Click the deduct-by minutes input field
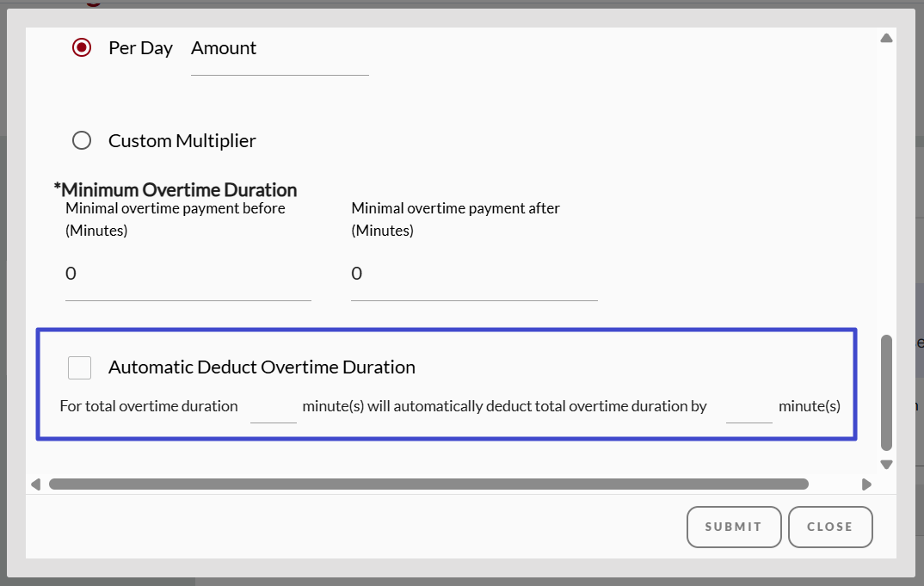924x586 pixels. (748, 408)
